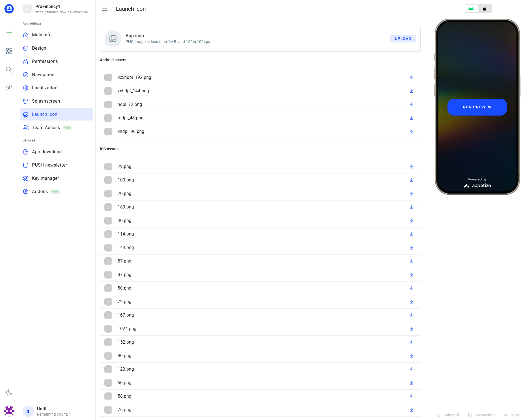The height and width of the screenshot is (420, 530).
Task: Open Design settings
Action: (x=57, y=48)
